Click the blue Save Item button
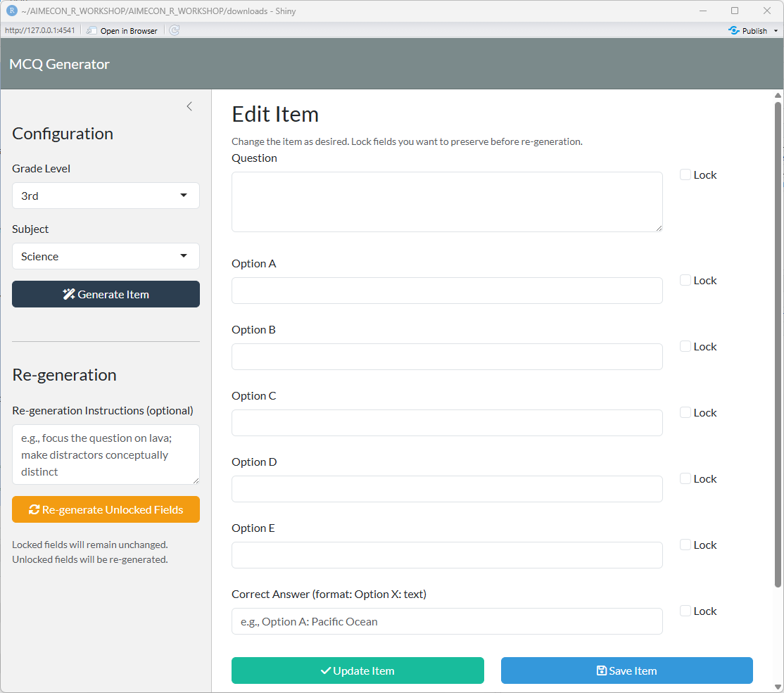This screenshot has width=784, height=693. tap(626, 670)
